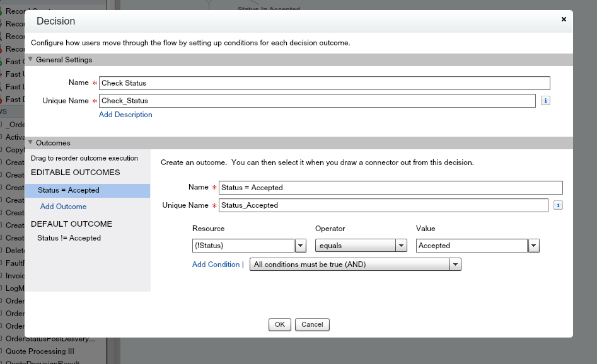Viewport: 597px width, 364px height.
Task: Click the info icon beside Check_Status unique name
Action: (x=545, y=100)
